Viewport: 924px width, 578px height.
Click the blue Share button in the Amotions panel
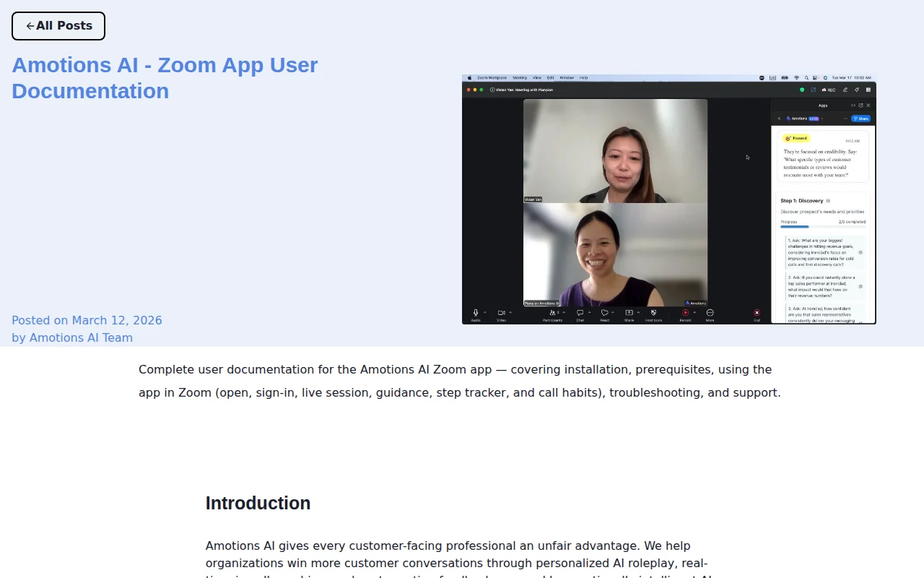[861, 118]
